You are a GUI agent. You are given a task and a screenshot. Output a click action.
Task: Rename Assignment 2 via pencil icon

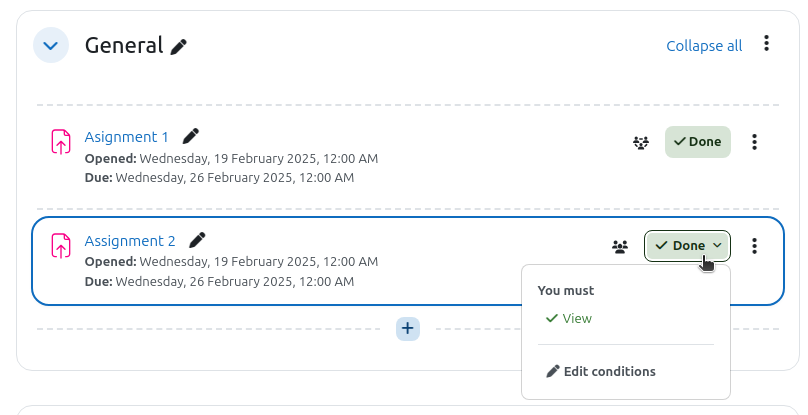point(197,240)
